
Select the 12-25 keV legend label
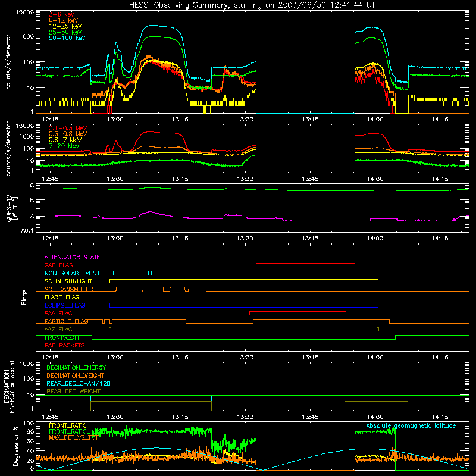pos(65,26)
